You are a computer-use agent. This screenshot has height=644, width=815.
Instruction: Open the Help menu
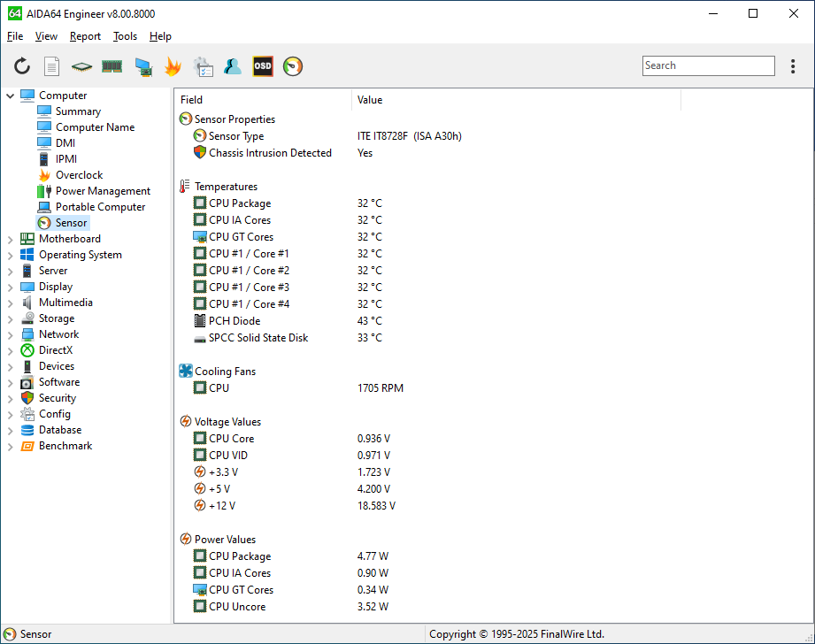click(160, 36)
